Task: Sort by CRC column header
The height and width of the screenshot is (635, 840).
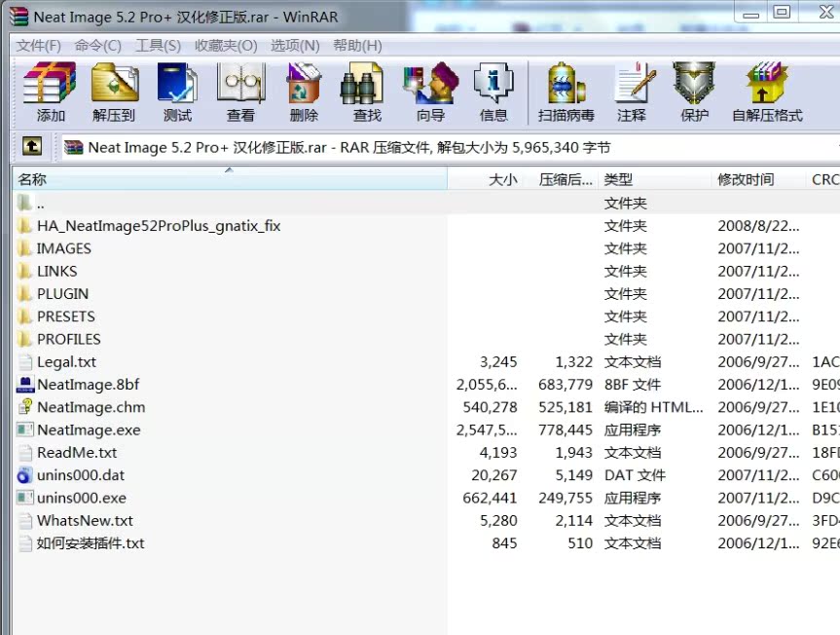Action: tap(822, 179)
